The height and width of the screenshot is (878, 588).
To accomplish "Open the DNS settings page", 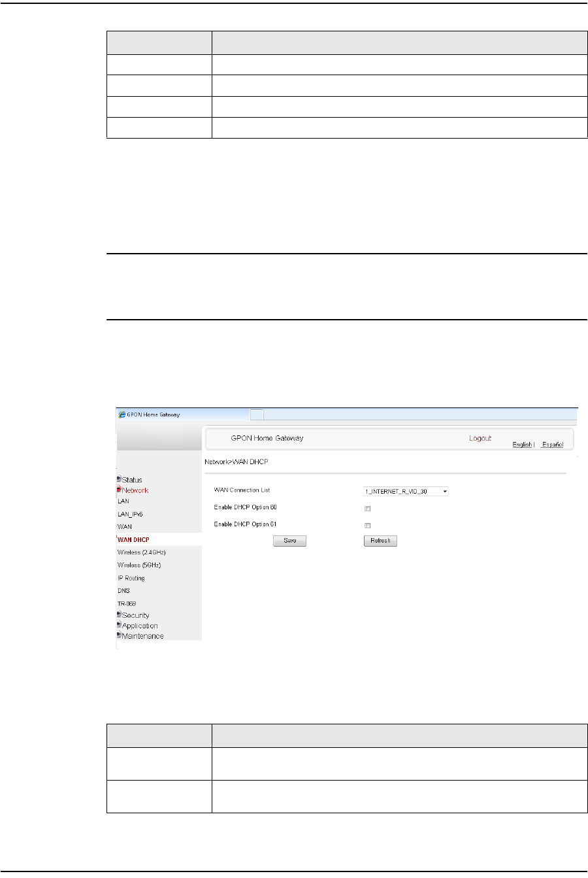I will tap(123, 590).
